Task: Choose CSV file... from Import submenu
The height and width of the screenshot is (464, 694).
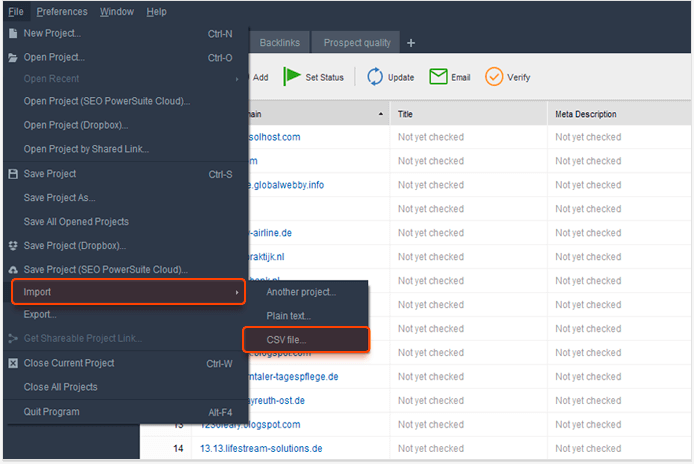Action: 287,340
